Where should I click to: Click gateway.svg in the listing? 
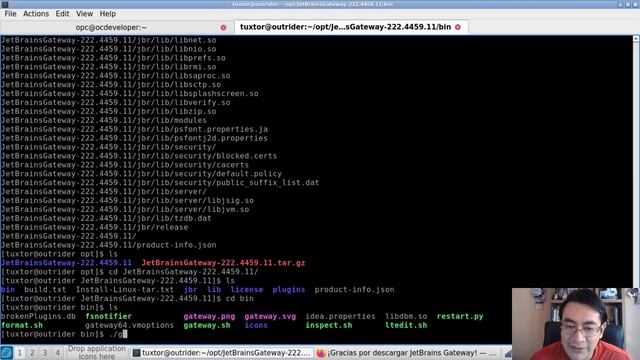[270, 316]
